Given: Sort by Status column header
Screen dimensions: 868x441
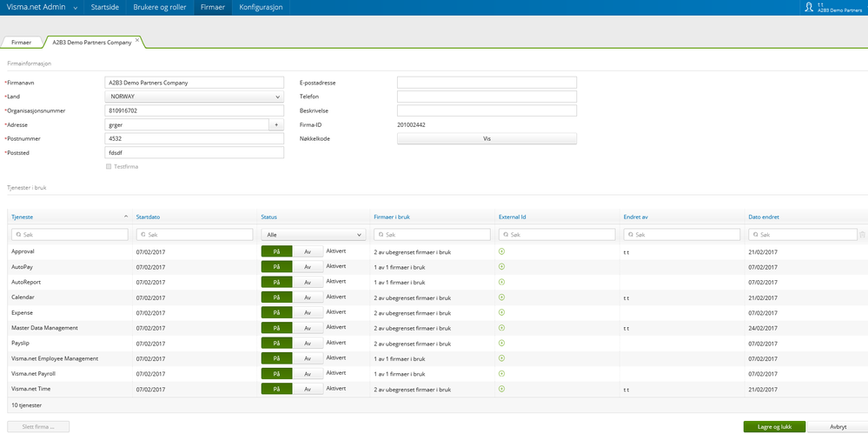Looking at the screenshot, I should (x=269, y=217).
